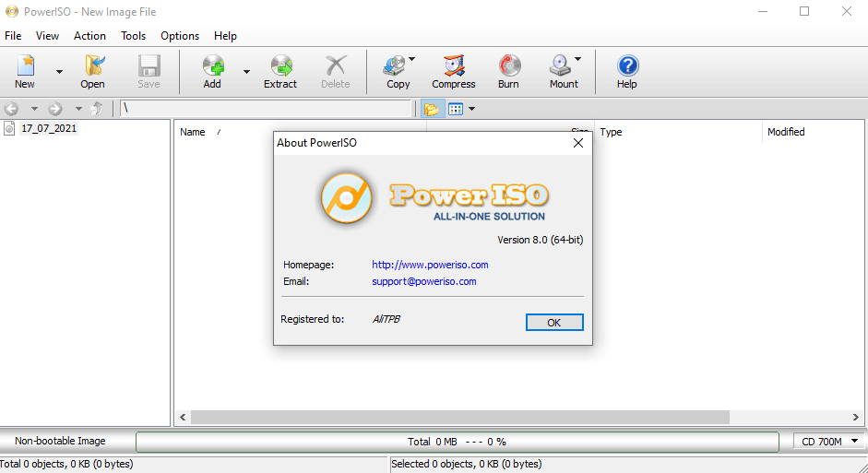Click the PowerISO disc logo
Viewport: 868px width, 473px height.
point(347,197)
